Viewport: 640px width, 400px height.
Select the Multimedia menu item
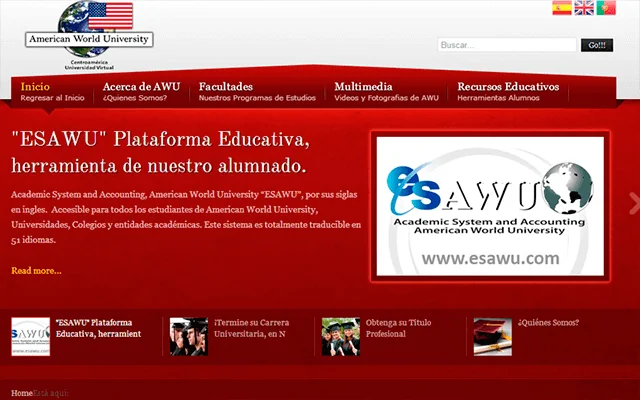pos(386,92)
